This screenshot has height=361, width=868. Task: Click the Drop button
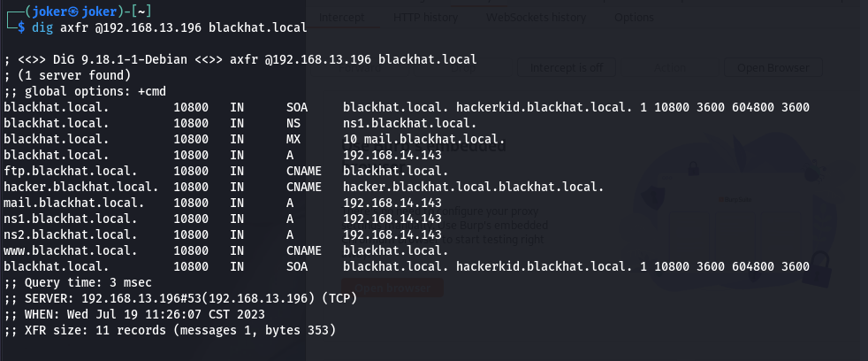(x=463, y=67)
